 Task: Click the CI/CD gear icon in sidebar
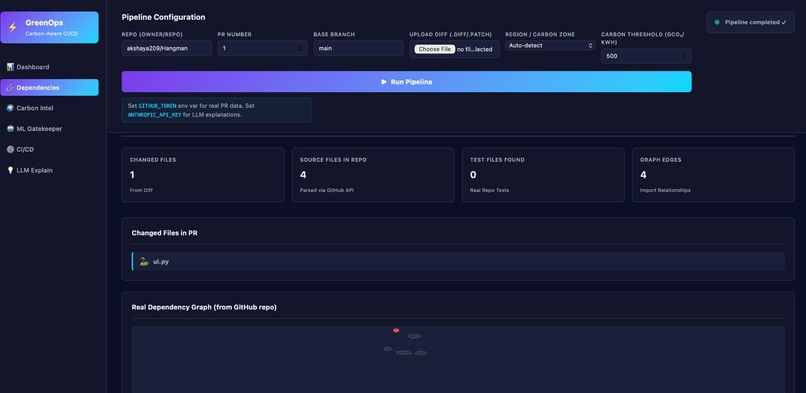[x=10, y=149]
